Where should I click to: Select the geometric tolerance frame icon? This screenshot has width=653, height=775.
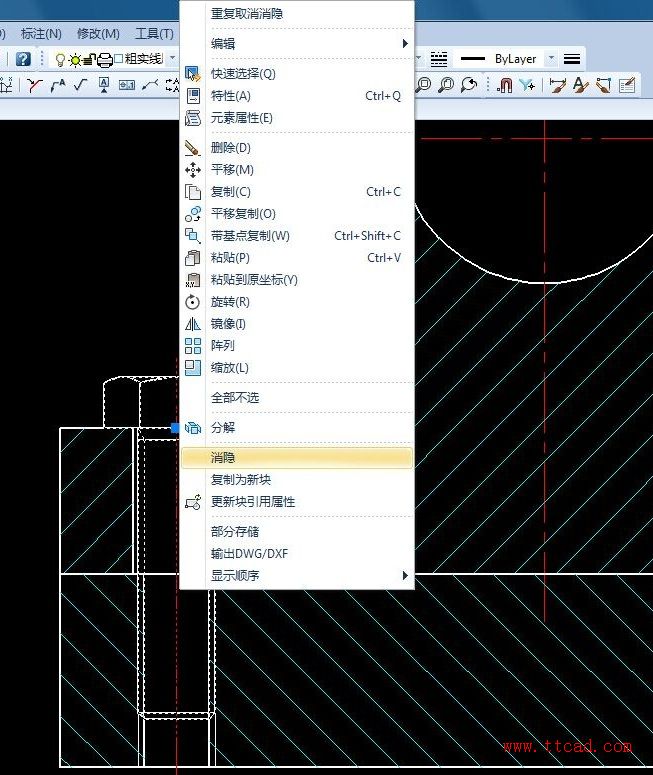(x=127, y=86)
